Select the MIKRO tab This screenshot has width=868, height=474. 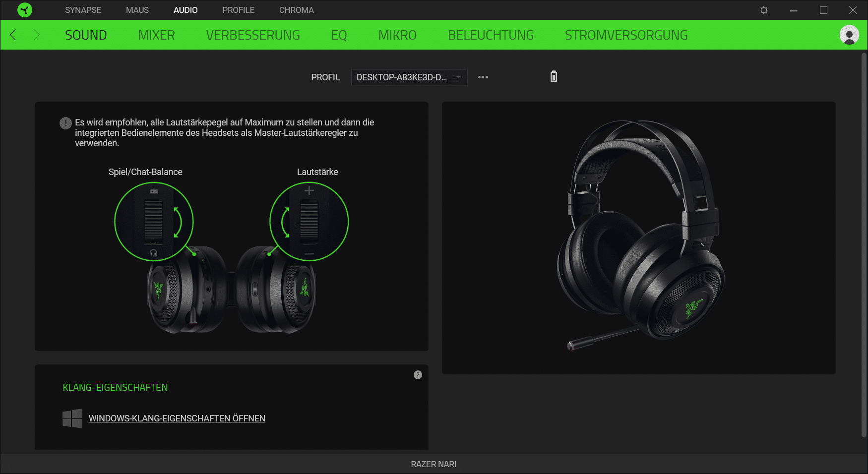(x=397, y=35)
